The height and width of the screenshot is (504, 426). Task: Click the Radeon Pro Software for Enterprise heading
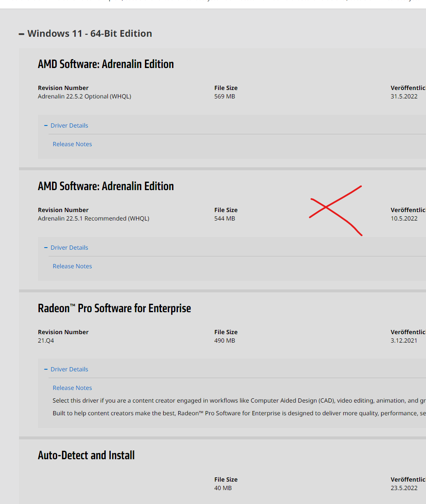(x=115, y=308)
